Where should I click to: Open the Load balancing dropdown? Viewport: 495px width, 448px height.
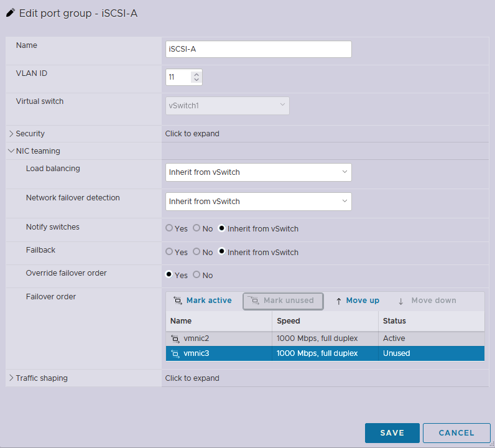coord(258,172)
